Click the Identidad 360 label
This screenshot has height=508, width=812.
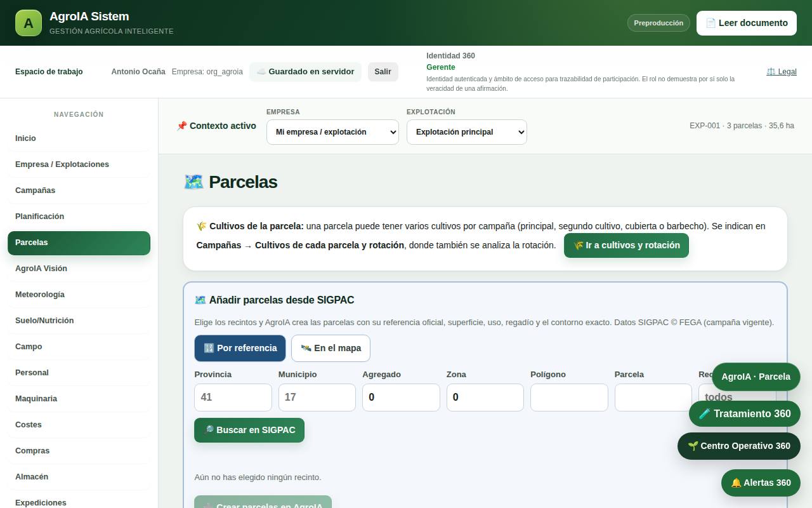point(450,56)
